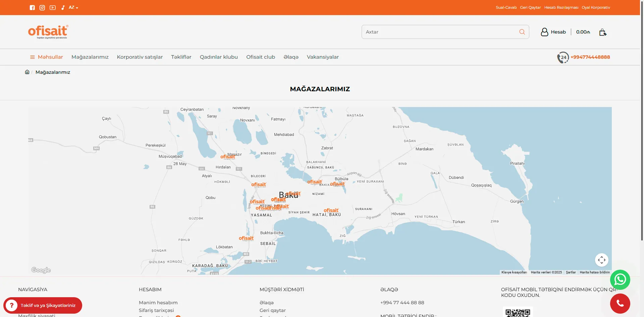The width and height of the screenshot is (644, 317).
Task: Call +994774448888 link in header
Action: (x=590, y=57)
